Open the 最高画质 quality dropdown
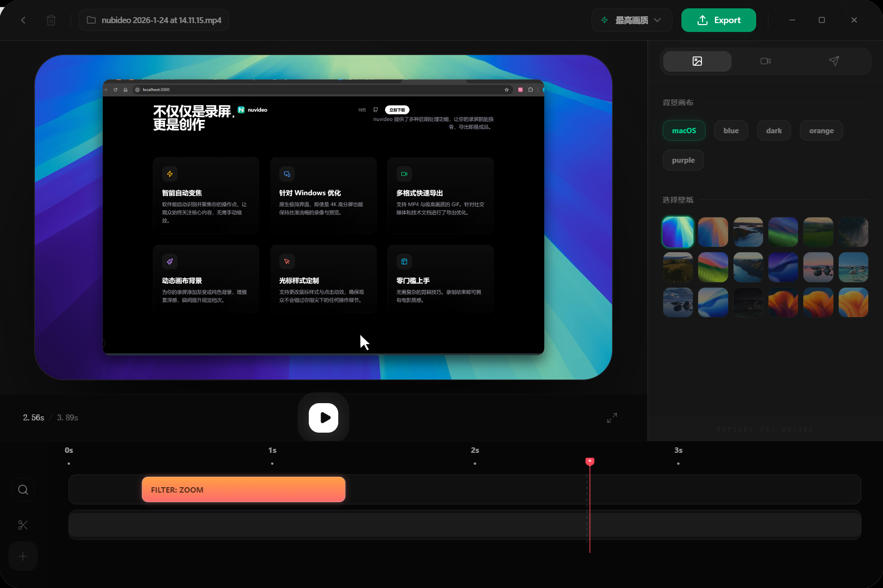This screenshot has width=883, height=588. [x=631, y=20]
